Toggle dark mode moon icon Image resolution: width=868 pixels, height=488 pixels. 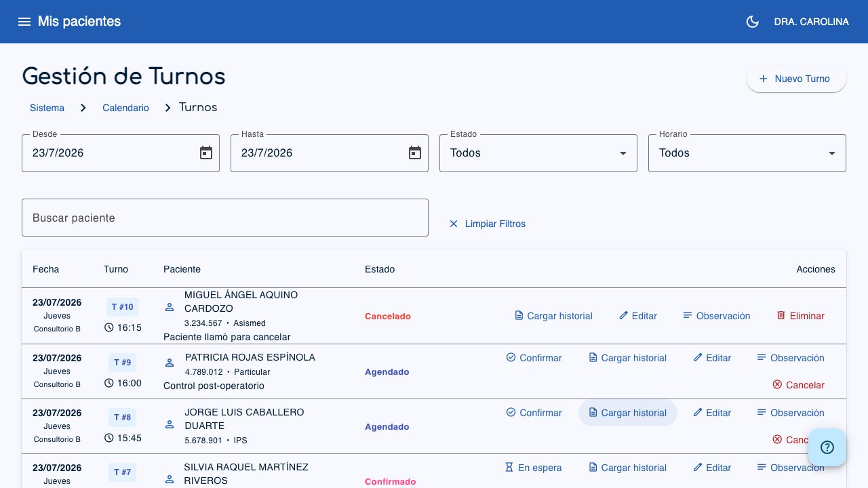point(752,22)
